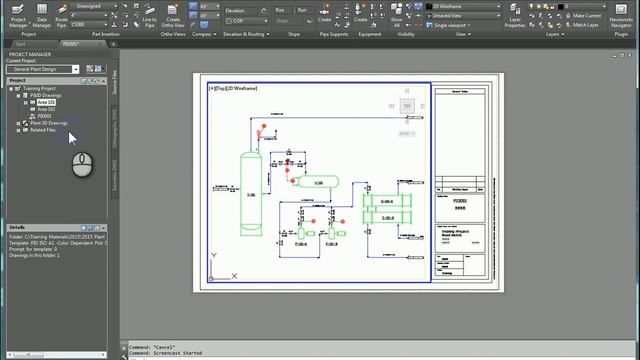Open the COP routing dropdown

[x=247, y=21]
